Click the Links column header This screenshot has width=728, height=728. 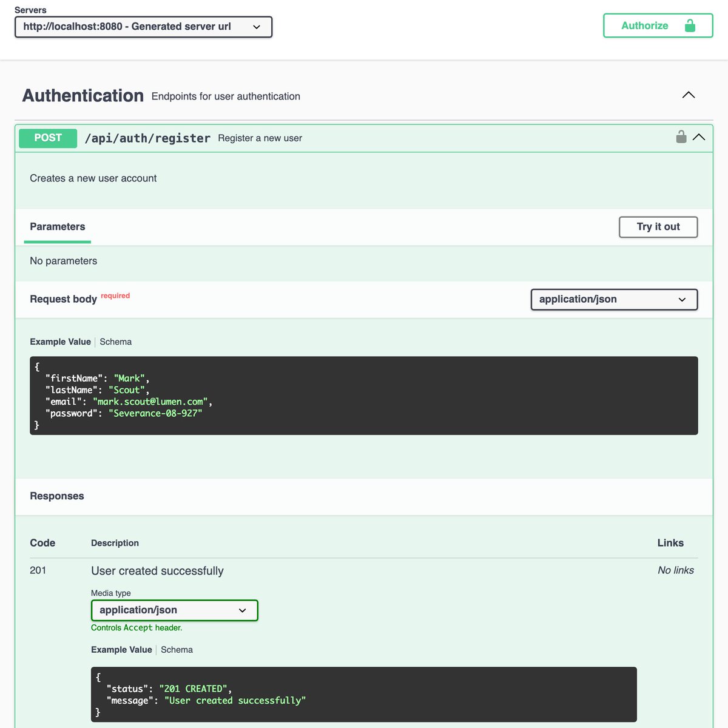pos(670,543)
